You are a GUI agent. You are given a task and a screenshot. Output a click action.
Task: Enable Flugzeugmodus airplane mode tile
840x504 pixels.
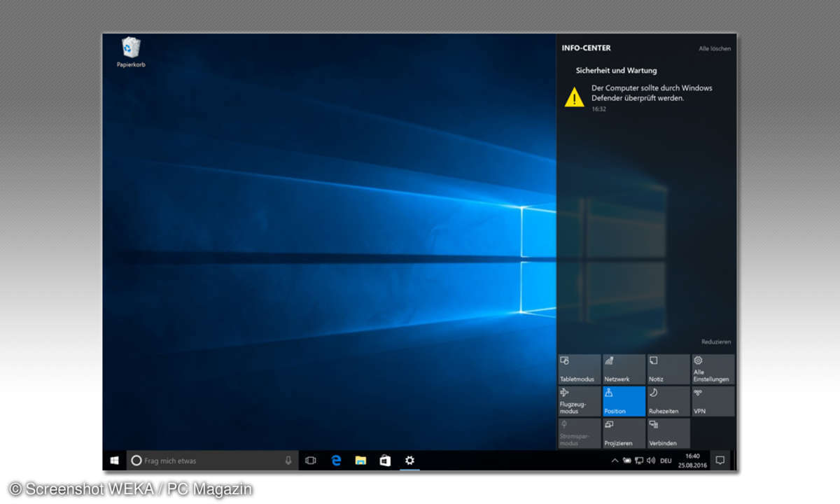point(579,401)
